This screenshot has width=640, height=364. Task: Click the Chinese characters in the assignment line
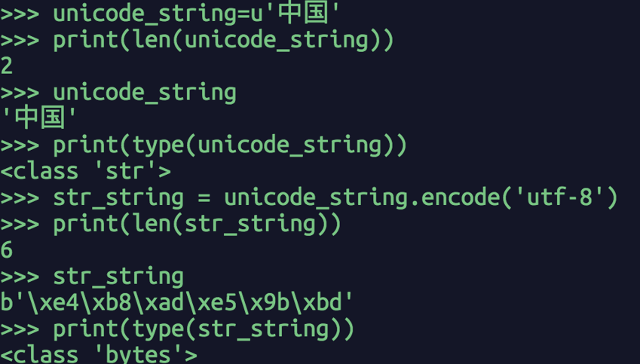[x=305, y=12]
